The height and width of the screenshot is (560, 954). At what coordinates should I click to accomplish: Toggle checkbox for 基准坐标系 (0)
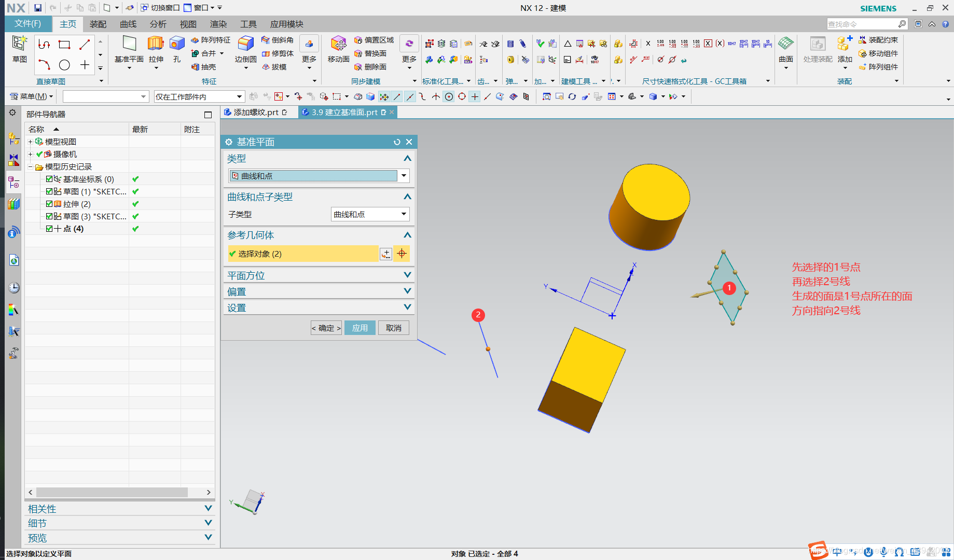click(49, 179)
